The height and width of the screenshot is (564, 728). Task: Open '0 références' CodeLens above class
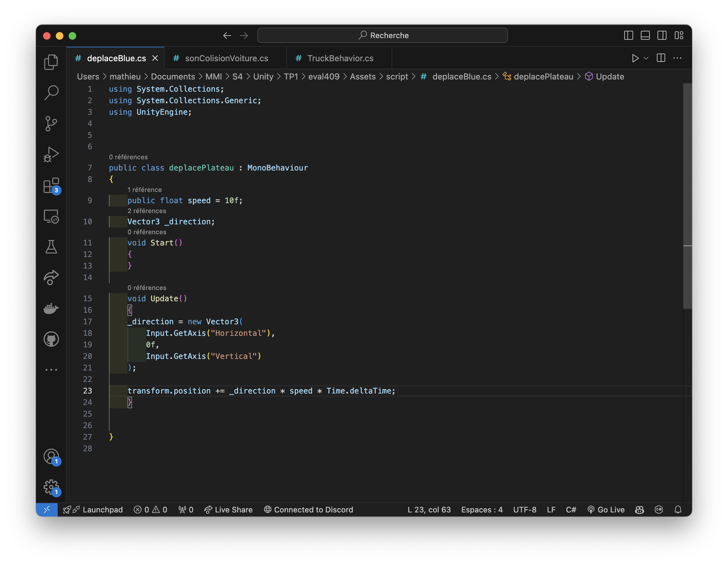click(128, 157)
